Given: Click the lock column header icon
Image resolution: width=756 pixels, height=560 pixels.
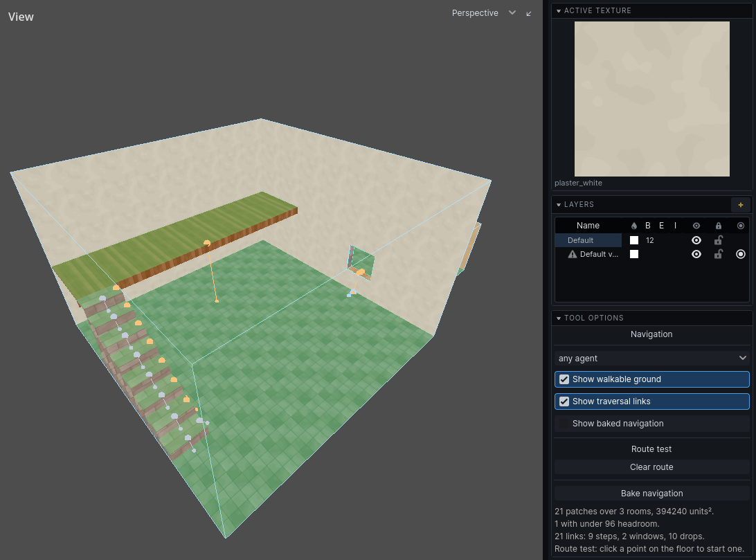Looking at the screenshot, I should (x=719, y=226).
